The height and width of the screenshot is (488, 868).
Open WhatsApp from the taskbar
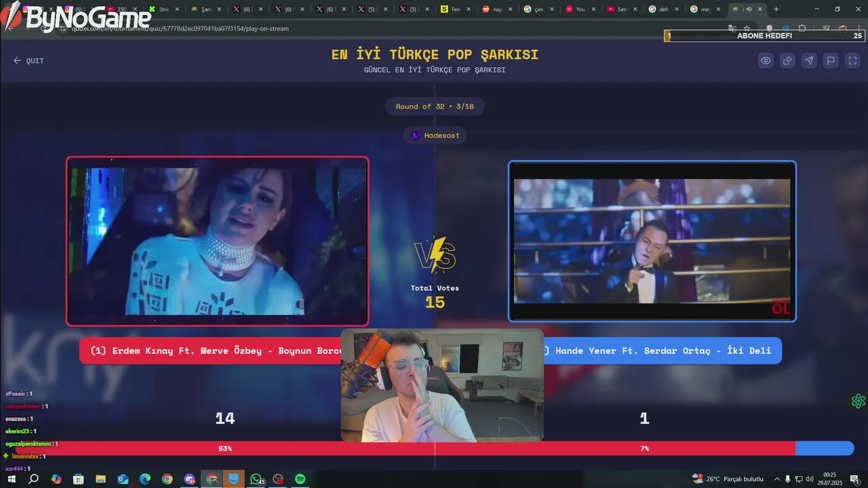(x=256, y=479)
